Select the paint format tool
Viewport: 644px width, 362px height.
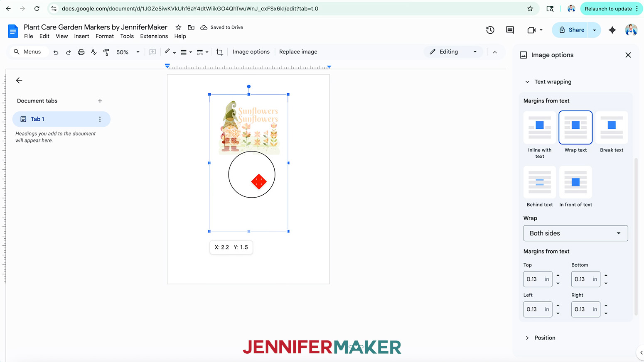pos(106,52)
